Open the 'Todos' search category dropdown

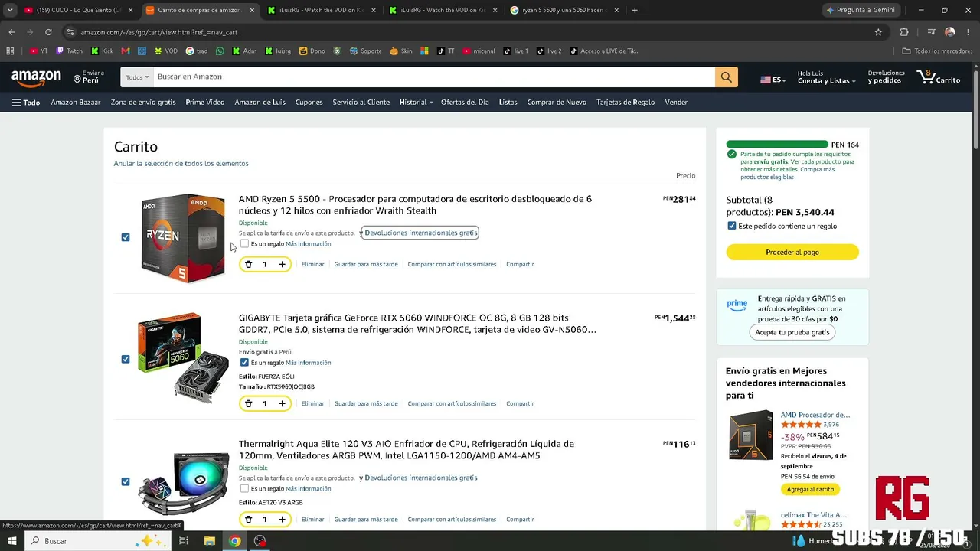pos(137,77)
